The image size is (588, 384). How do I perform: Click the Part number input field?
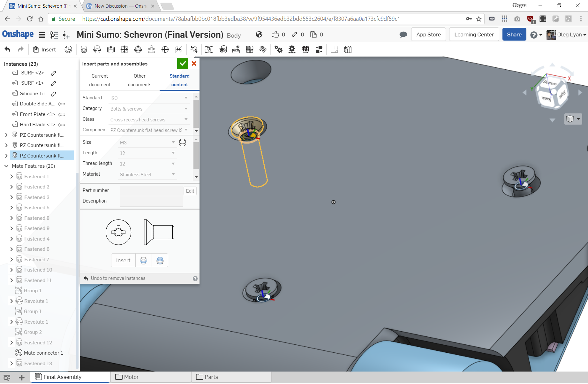coord(151,191)
